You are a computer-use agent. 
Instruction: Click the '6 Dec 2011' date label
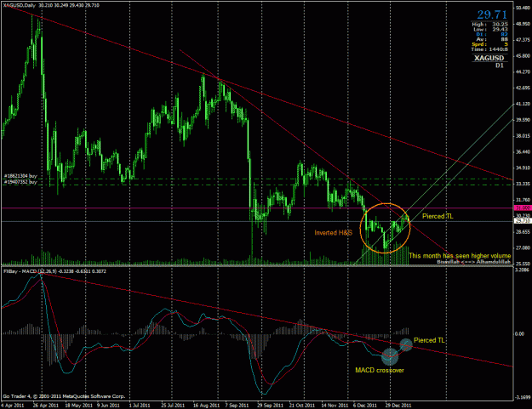pyautogui.click(x=365, y=406)
